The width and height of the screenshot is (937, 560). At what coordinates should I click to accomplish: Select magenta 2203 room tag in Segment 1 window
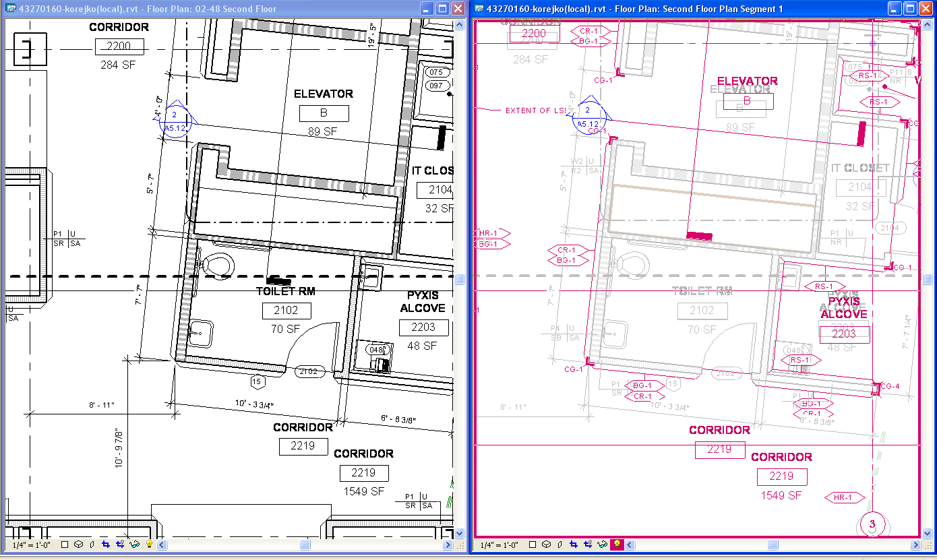844,334
